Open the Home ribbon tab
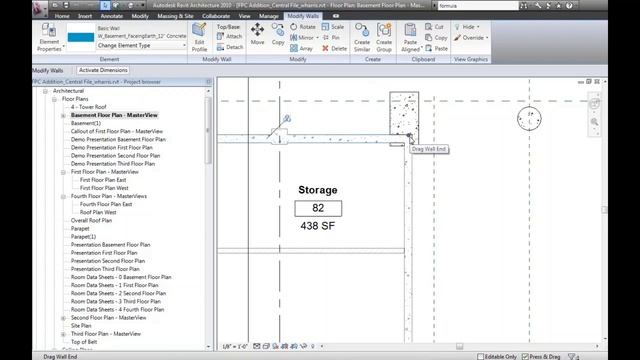 click(62, 16)
